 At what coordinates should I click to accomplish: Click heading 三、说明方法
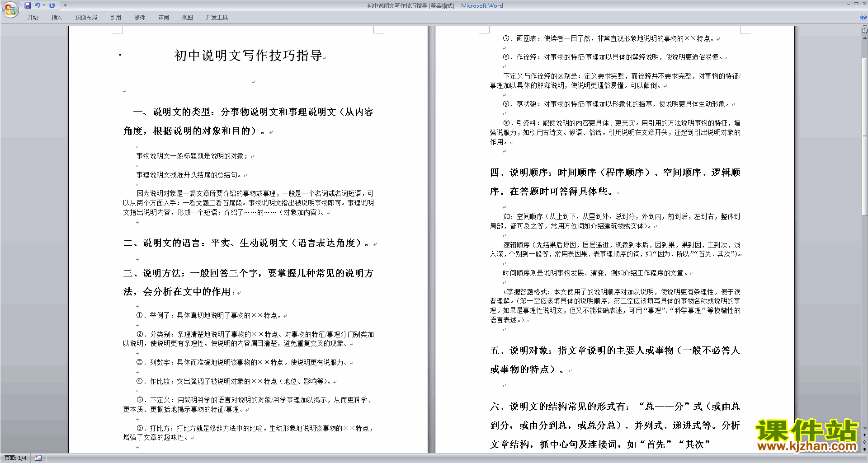(154, 273)
